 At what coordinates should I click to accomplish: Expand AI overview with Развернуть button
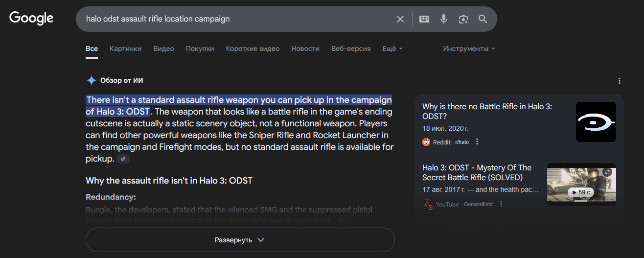coord(240,240)
